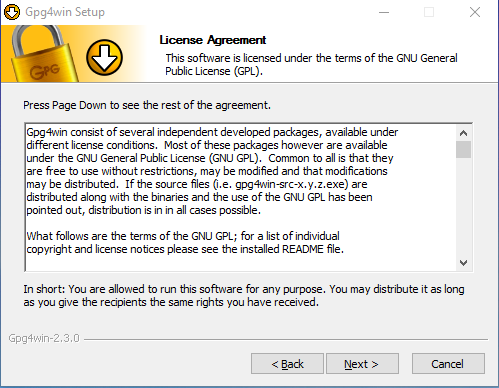Click the Gpg4win Setup title bar text

tap(65, 12)
